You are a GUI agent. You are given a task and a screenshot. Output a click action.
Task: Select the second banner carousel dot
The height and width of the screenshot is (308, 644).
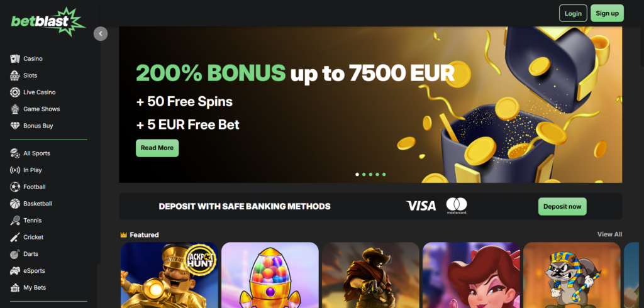[364, 175]
